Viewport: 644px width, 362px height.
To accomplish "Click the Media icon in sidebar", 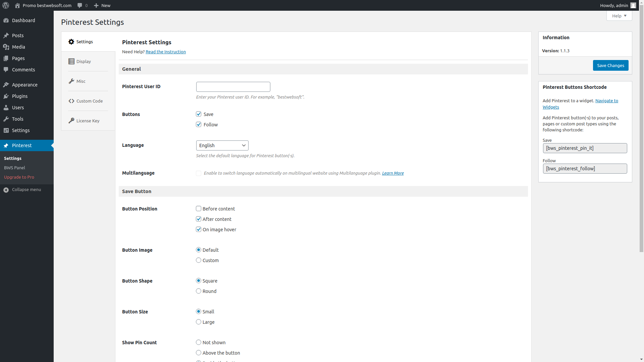I will tap(6, 47).
